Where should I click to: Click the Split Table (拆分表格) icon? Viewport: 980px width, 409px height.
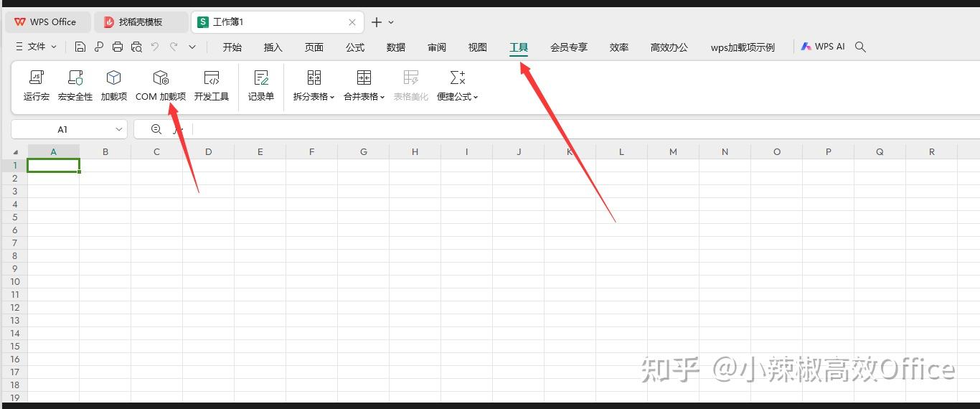314,77
